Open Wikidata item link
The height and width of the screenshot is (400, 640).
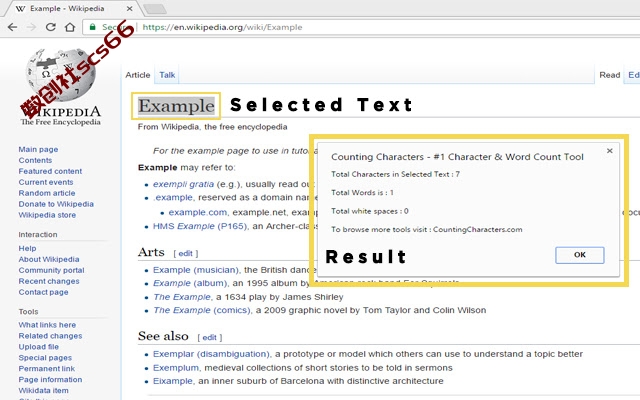pyautogui.click(x=43, y=391)
